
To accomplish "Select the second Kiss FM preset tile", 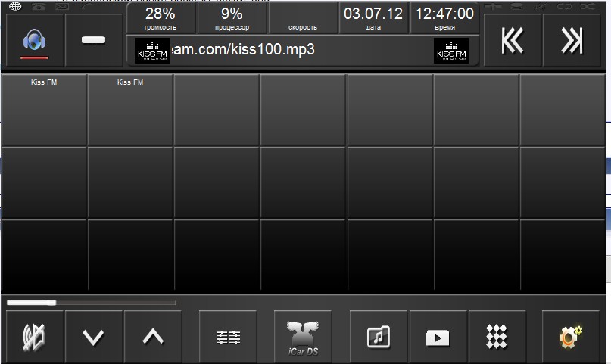I will click(130, 110).
